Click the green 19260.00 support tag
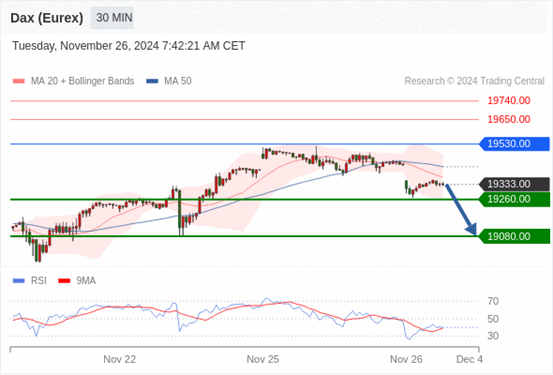The height and width of the screenshot is (375, 553). click(515, 199)
